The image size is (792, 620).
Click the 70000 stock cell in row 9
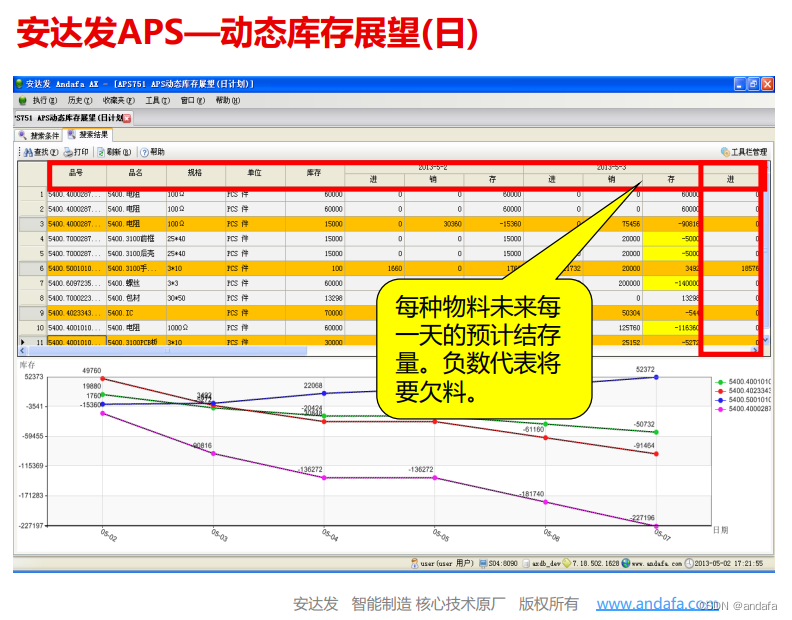[315, 313]
